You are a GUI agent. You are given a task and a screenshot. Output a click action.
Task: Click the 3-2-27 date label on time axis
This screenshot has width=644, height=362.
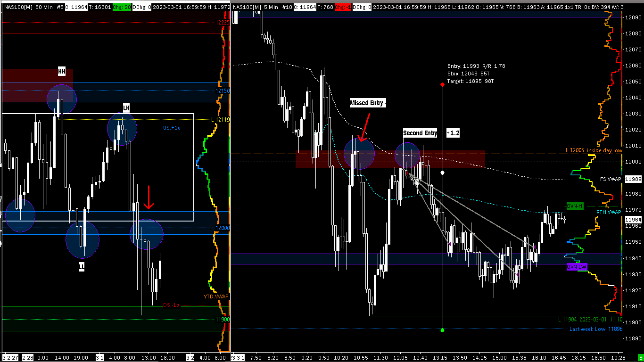pos(9,358)
